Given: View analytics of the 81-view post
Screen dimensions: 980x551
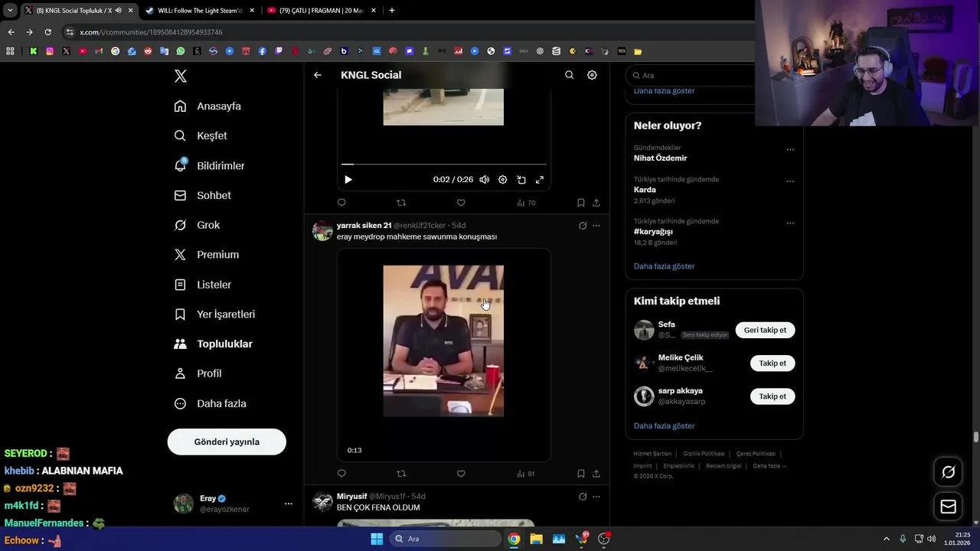Looking at the screenshot, I should click(x=526, y=474).
